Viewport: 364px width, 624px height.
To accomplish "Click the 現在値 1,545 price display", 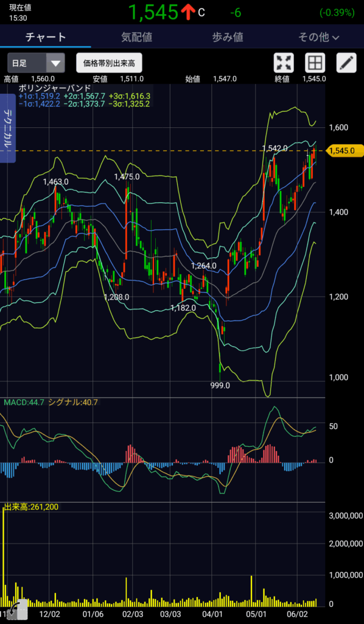I will tap(153, 13).
